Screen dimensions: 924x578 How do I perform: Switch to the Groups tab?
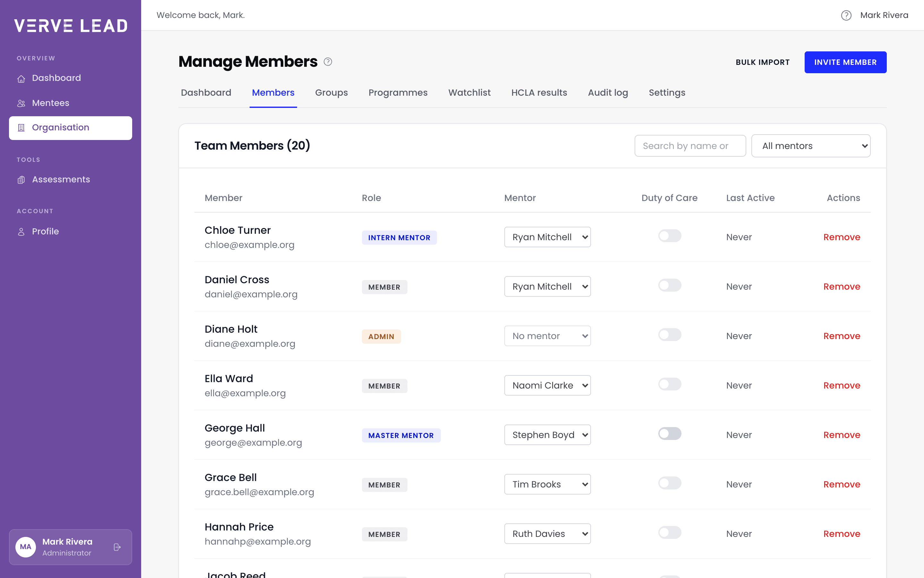tap(331, 93)
